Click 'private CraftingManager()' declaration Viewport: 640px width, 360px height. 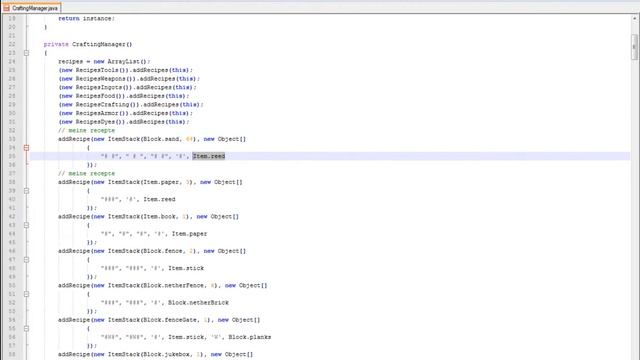click(88, 44)
